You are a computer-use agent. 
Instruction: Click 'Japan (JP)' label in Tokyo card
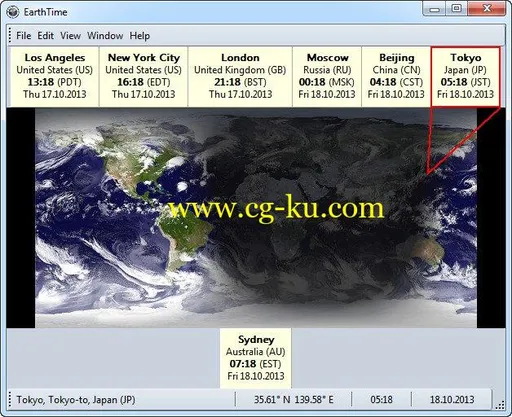pos(465,70)
